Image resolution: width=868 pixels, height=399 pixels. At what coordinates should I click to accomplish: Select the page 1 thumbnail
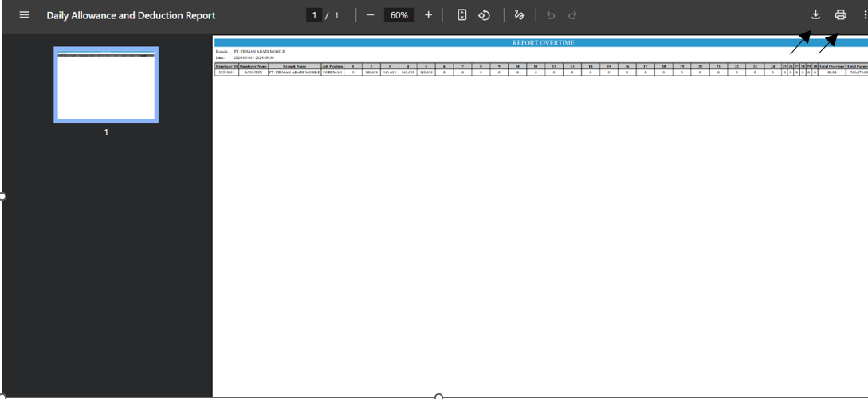point(106,84)
